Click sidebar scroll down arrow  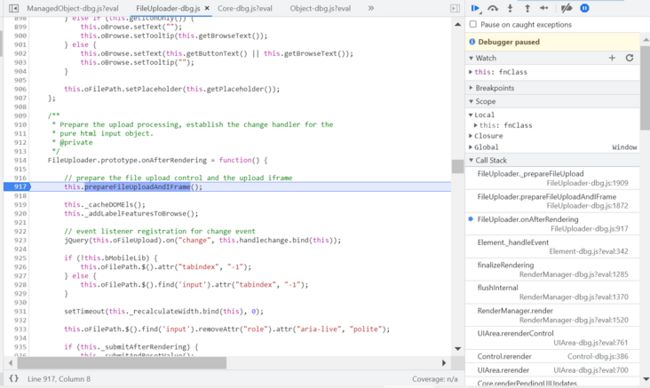pos(645,379)
